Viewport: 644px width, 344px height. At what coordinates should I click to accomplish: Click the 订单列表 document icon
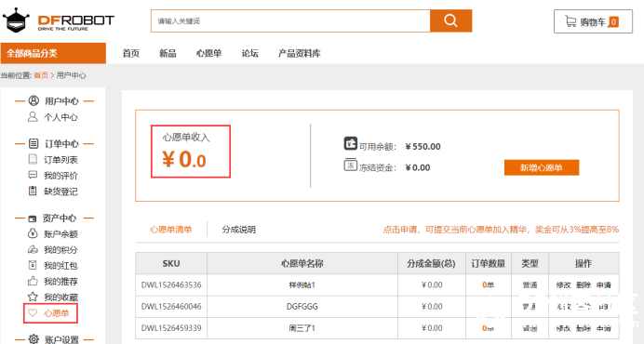click(33, 159)
